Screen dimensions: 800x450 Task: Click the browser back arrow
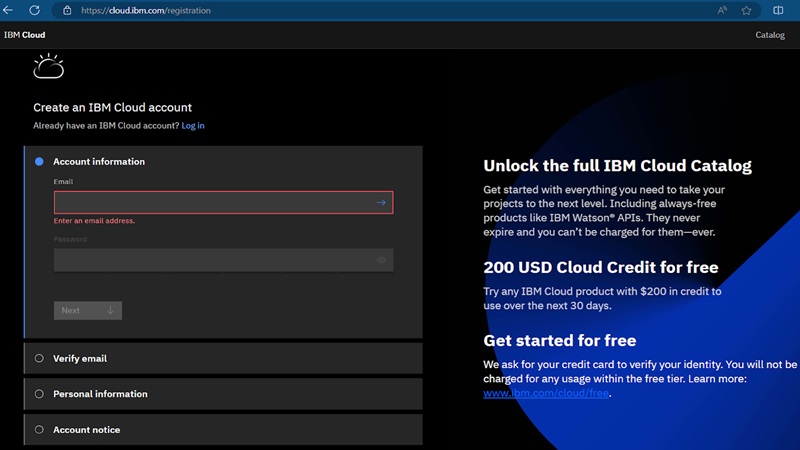click(x=9, y=10)
